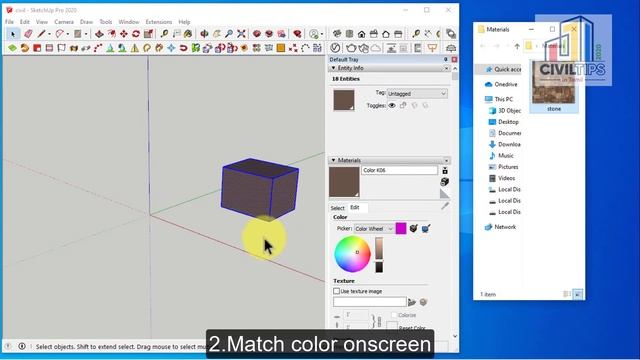Click the V-Ray asset editor icon
This screenshot has width=640, height=360.
coord(335,48)
